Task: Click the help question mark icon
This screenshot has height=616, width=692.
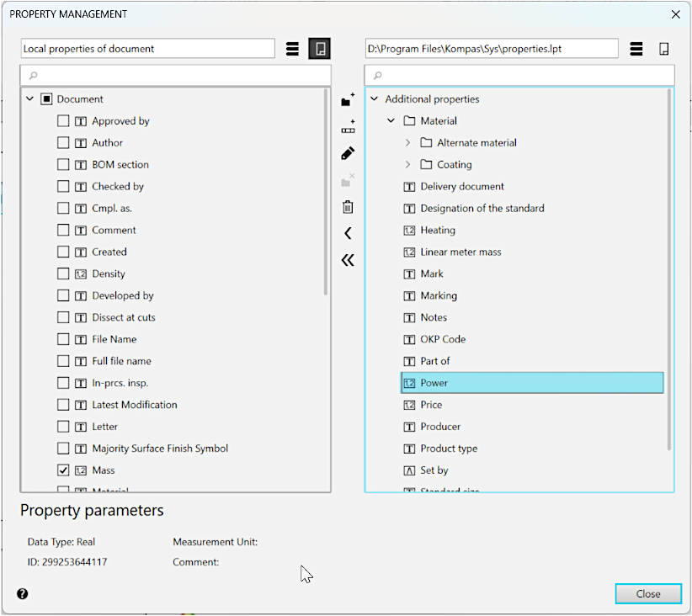Action: coord(23,593)
